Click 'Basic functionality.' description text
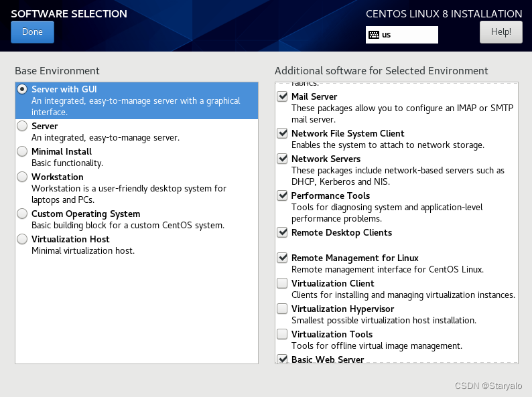This screenshot has height=397, width=532. pos(67,163)
